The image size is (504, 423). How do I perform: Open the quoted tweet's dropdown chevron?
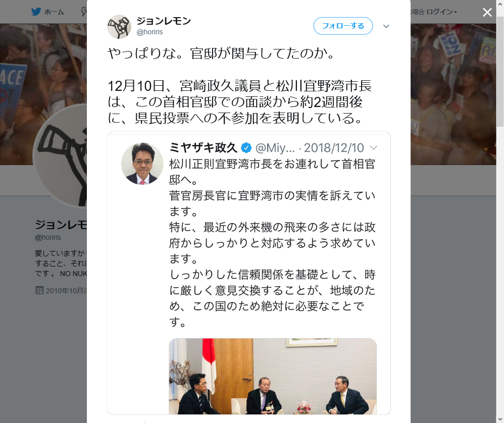click(x=374, y=148)
